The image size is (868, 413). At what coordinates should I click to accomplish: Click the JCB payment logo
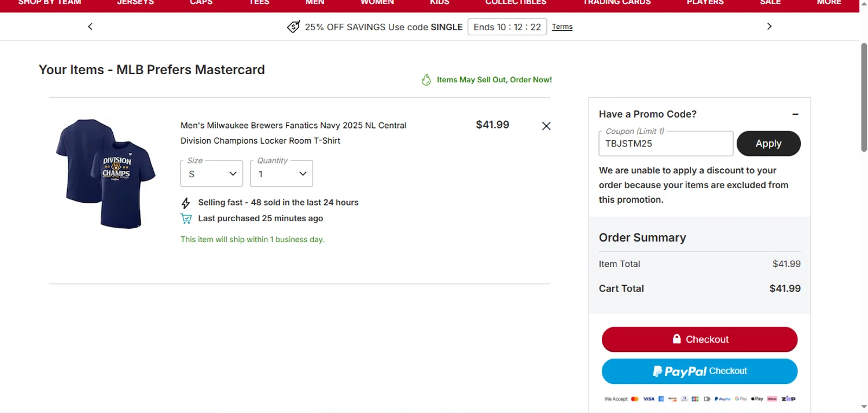pos(695,399)
